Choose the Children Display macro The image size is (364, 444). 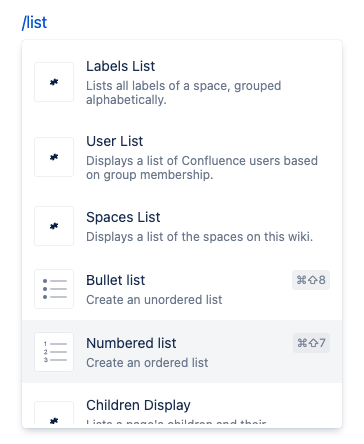(182, 404)
